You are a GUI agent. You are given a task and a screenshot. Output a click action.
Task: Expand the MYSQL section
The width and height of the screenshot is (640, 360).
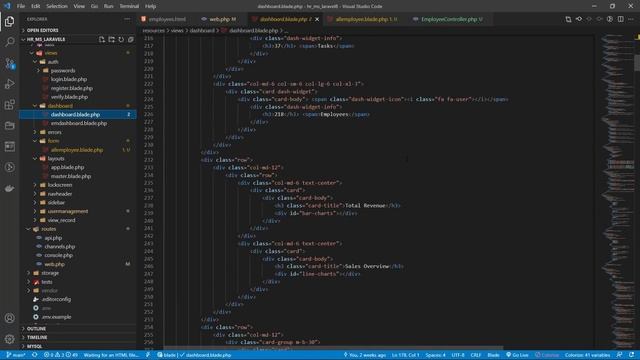[78, 346]
